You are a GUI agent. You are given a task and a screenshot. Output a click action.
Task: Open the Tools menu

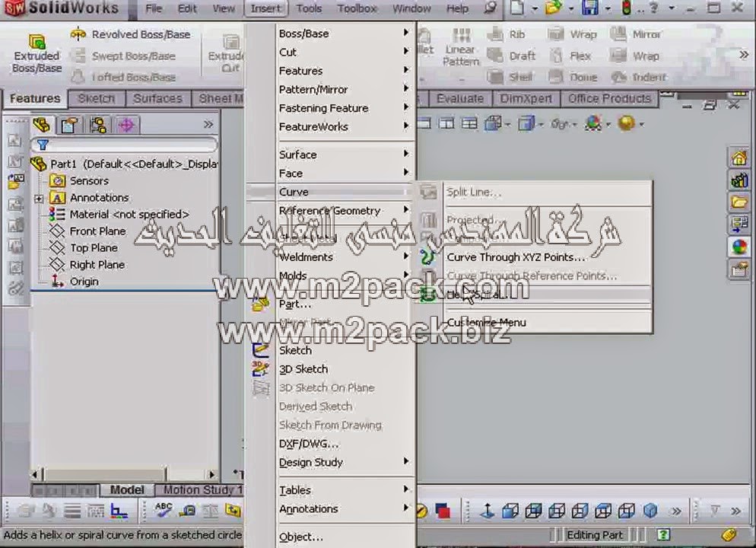tap(309, 8)
